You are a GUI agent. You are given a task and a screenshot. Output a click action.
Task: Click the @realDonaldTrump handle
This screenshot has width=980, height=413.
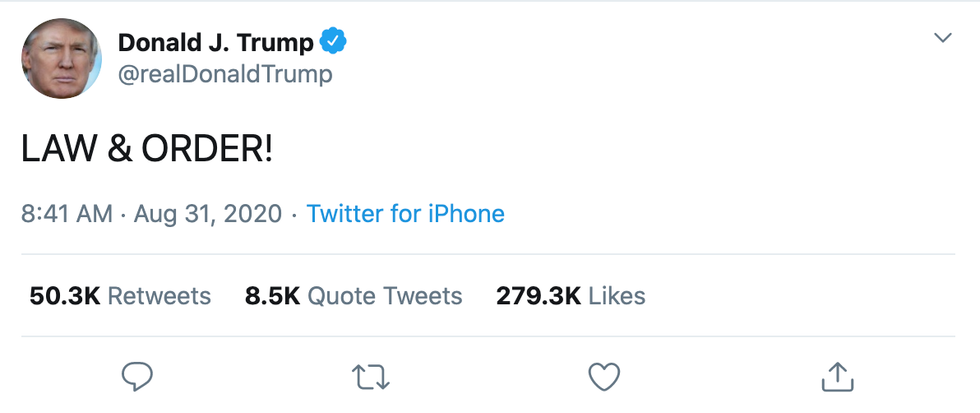[x=225, y=74]
